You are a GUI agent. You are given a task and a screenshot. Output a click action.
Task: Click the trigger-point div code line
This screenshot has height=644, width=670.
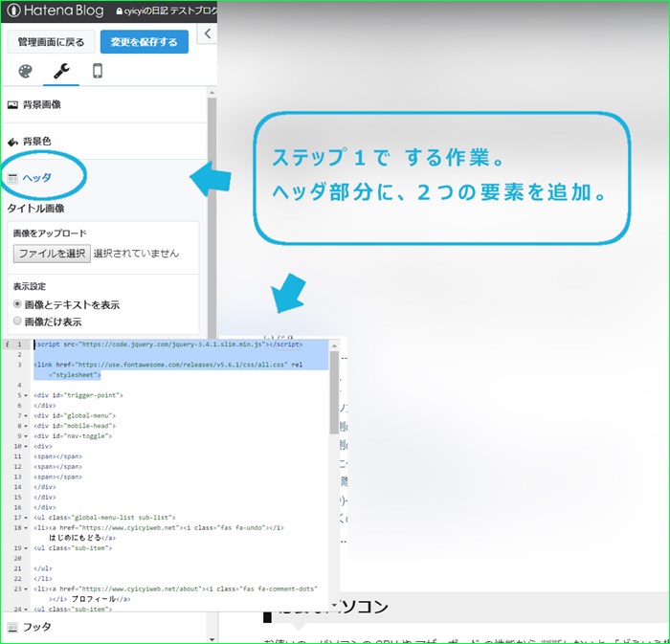(78, 395)
